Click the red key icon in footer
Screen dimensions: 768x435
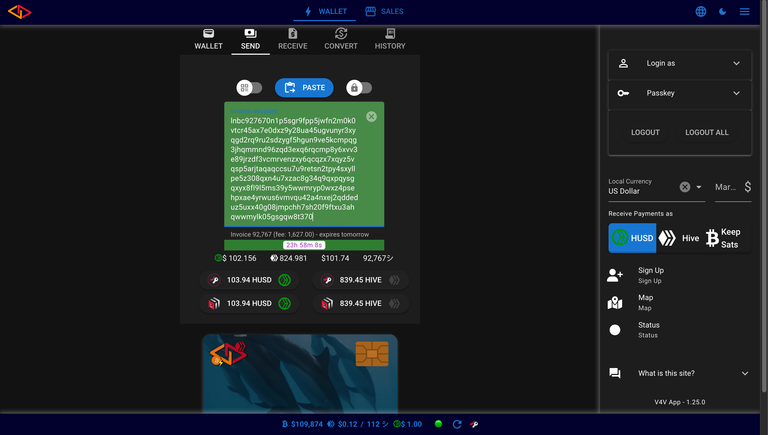pos(474,424)
